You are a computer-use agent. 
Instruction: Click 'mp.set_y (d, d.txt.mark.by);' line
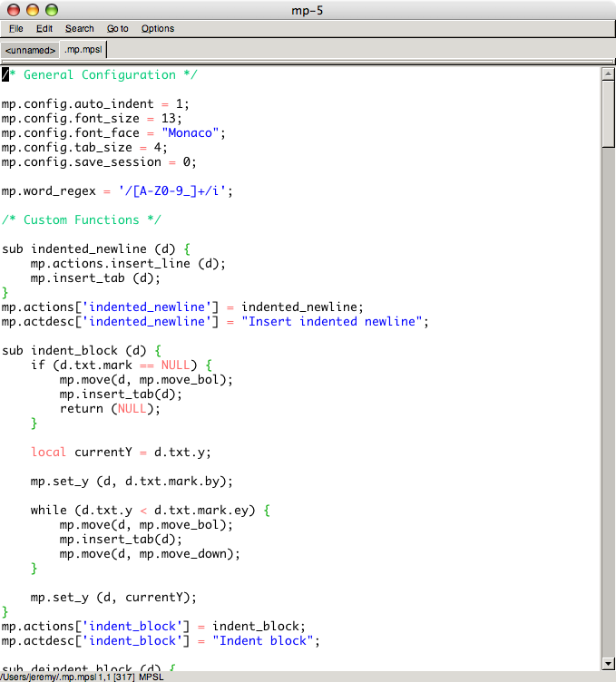132,482
